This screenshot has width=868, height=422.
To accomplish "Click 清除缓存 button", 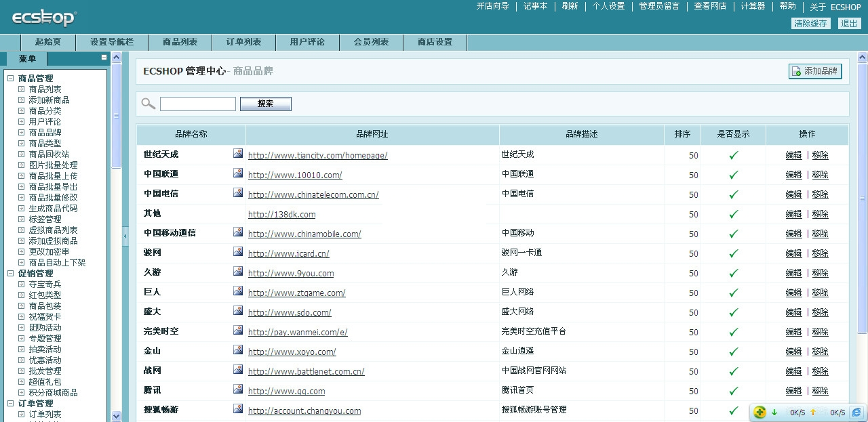I will pos(810,23).
